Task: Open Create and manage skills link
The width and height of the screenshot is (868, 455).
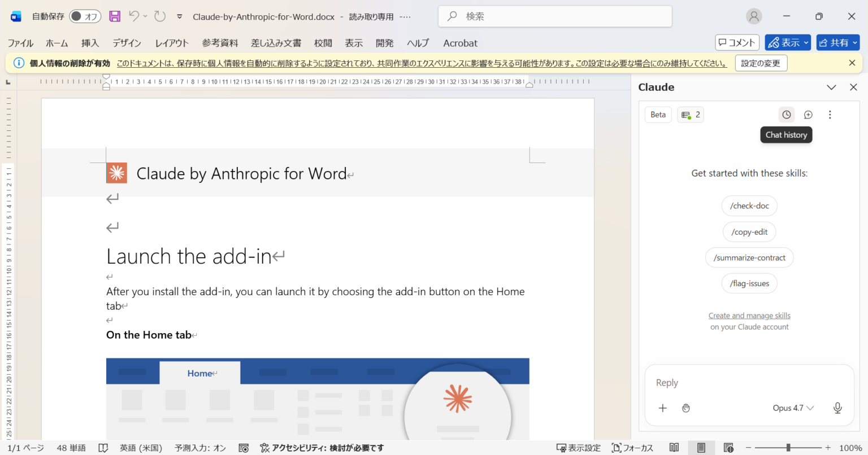Action: pyautogui.click(x=749, y=316)
